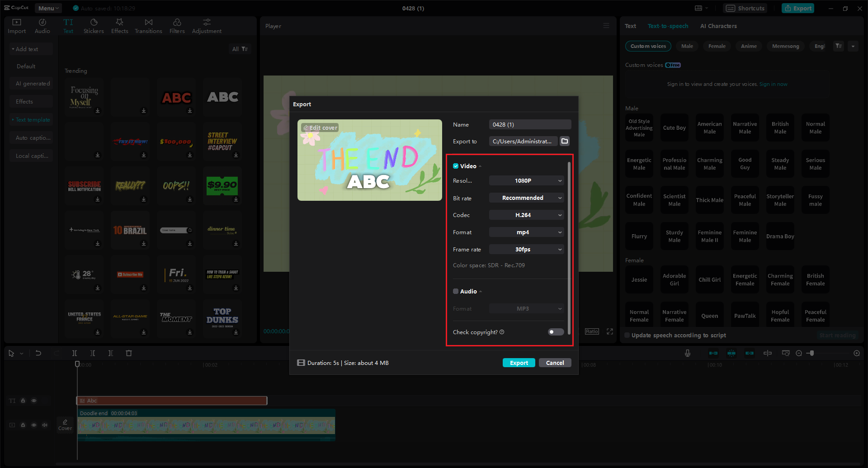Enable the Check copyright toggle
This screenshot has width=868, height=468.
click(555, 332)
